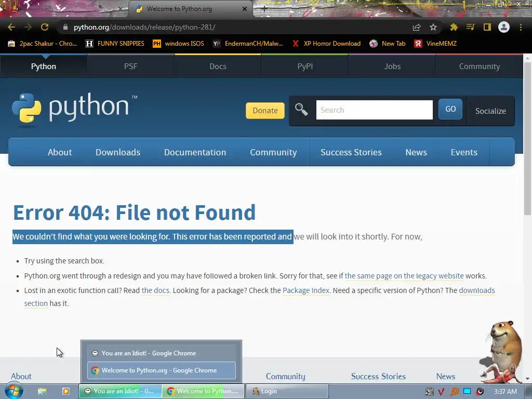Switch to the Welcome to Python.org tab
532x399 pixels.
(x=190, y=9)
